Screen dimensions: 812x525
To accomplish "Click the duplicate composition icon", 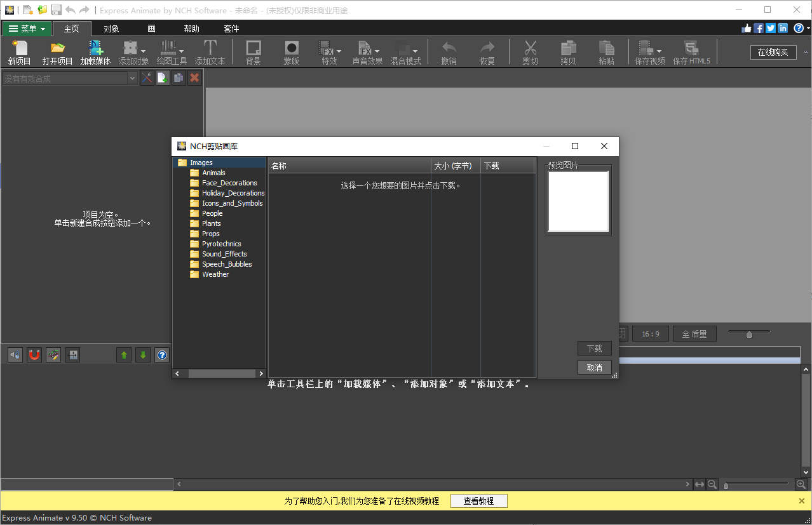I will tap(179, 78).
